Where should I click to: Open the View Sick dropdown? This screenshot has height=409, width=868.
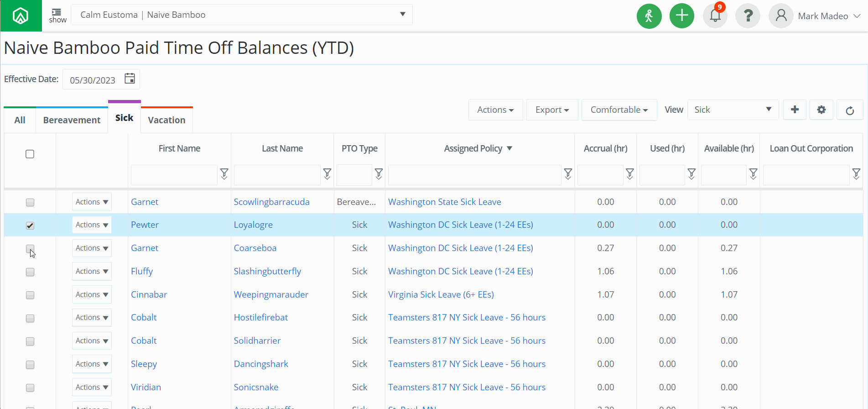point(733,110)
